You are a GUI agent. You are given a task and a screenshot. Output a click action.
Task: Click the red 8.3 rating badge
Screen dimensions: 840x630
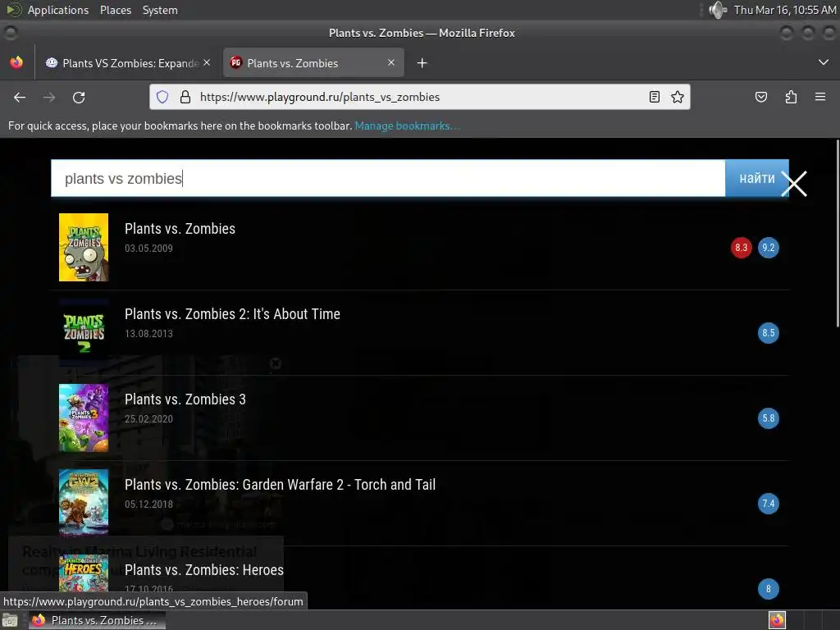[742, 248]
